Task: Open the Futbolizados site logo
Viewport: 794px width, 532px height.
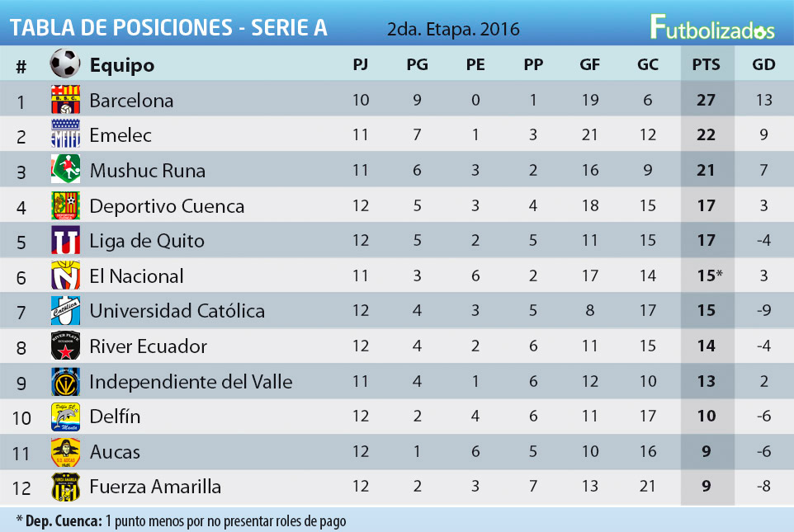Action: pyautogui.click(x=711, y=27)
